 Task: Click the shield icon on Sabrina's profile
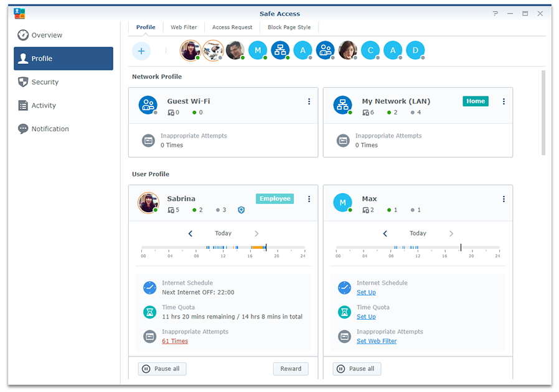point(241,210)
